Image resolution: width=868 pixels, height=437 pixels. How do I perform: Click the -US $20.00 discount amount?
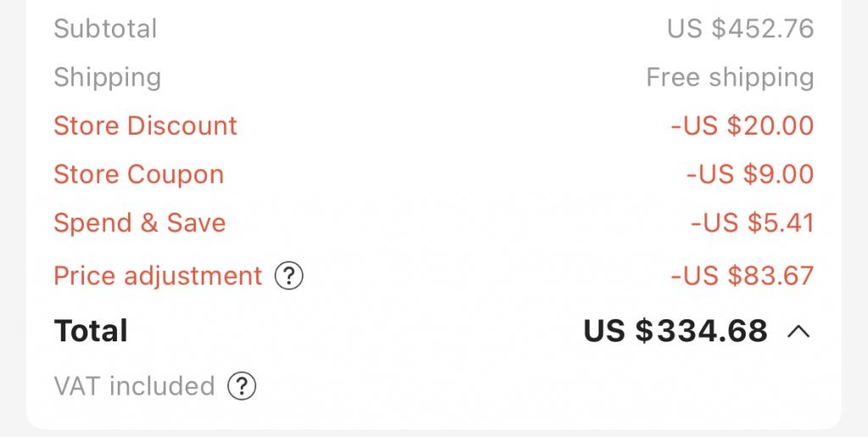coord(742,125)
